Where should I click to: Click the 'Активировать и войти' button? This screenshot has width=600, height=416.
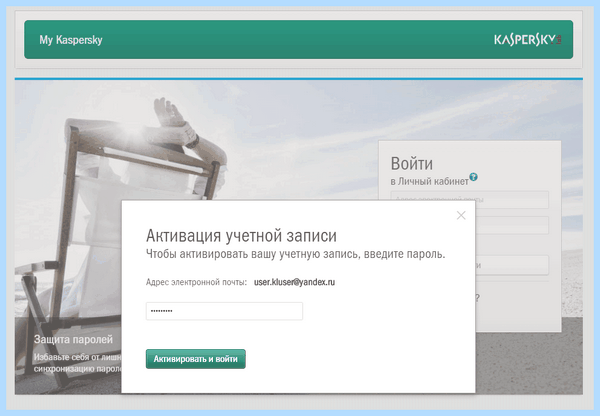pos(196,359)
